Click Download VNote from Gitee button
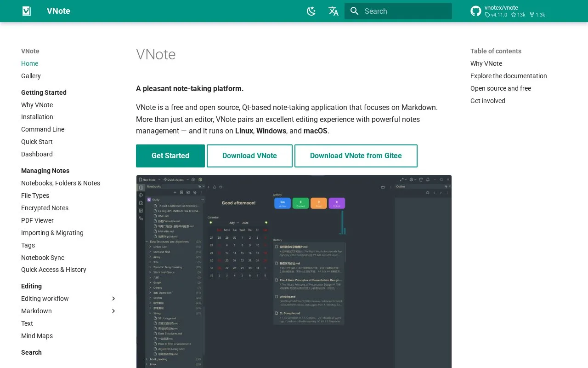 click(x=356, y=156)
